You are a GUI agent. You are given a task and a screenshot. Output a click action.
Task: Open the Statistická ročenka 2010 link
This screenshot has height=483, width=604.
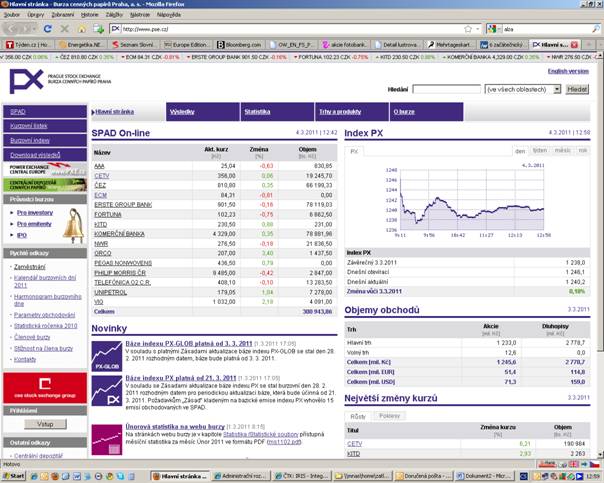[45, 326]
